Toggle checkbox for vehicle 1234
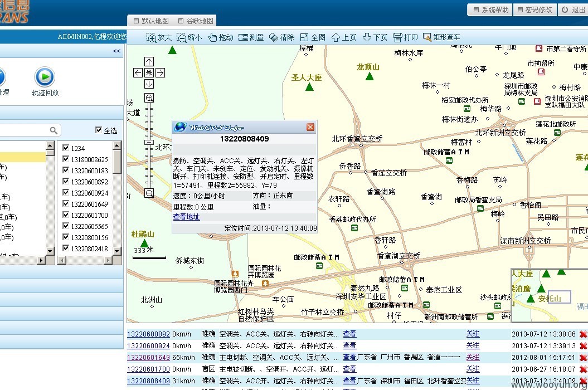This screenshot has width=588, height=390. (x=66, y=148)
